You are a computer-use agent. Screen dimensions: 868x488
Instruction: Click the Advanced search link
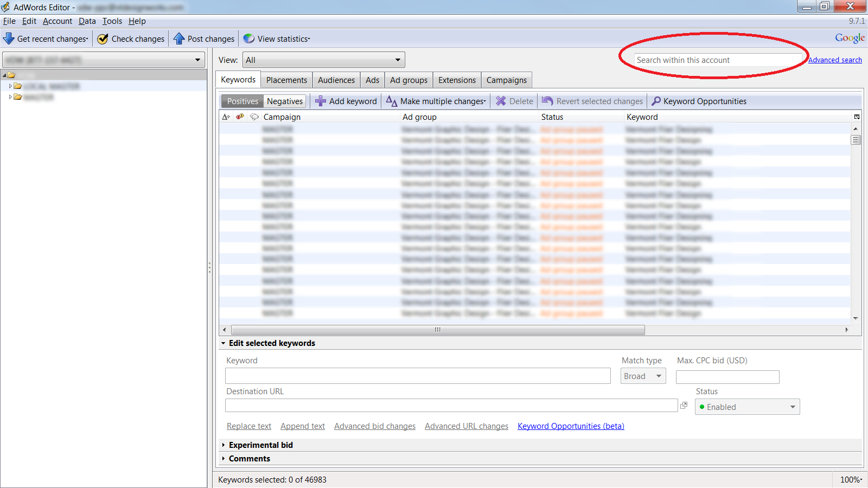(835, 60)
